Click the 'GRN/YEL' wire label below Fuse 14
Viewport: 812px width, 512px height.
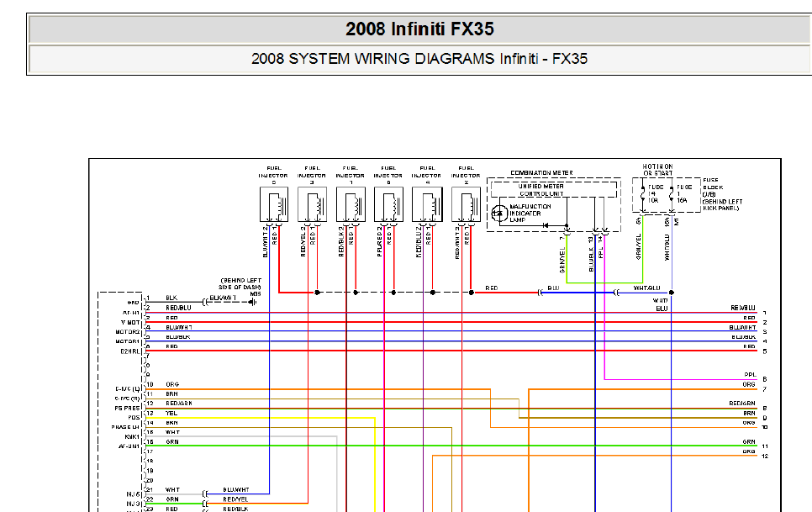click(639, 246)
